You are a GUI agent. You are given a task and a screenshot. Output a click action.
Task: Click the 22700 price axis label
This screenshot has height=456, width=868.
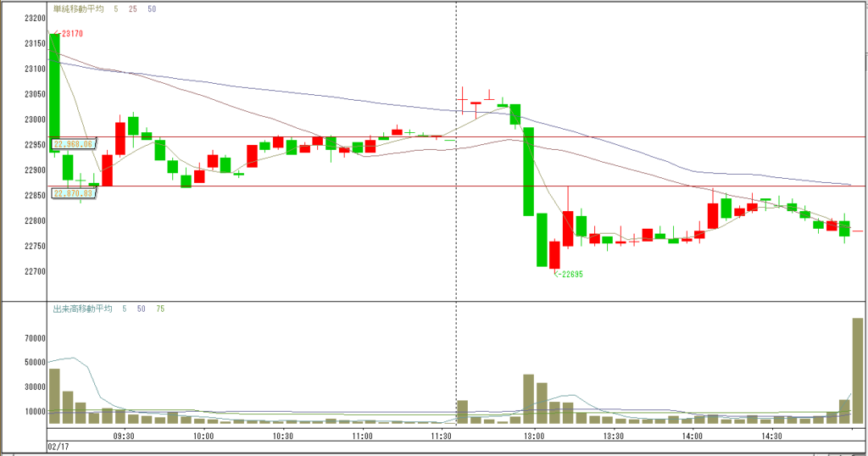[x=35, y=271]
